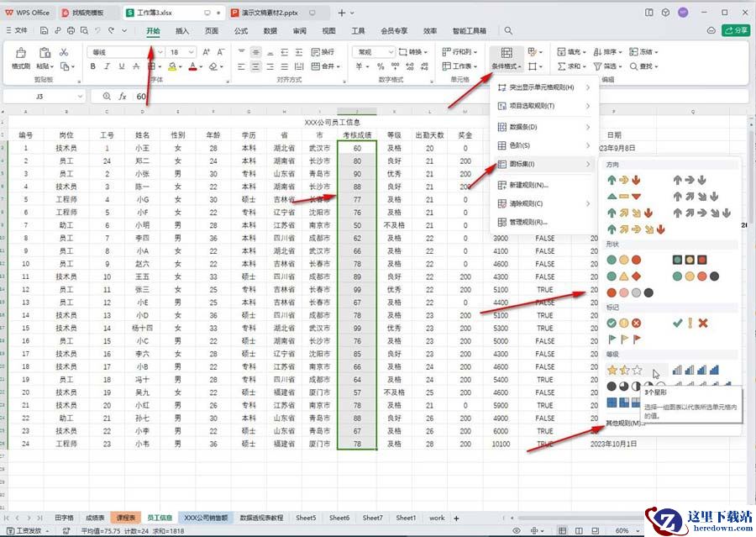The image size is (756, 537).
Task: Open the font size dropdown showing 18
Action: pyautogui.click(x=192, y=51)
